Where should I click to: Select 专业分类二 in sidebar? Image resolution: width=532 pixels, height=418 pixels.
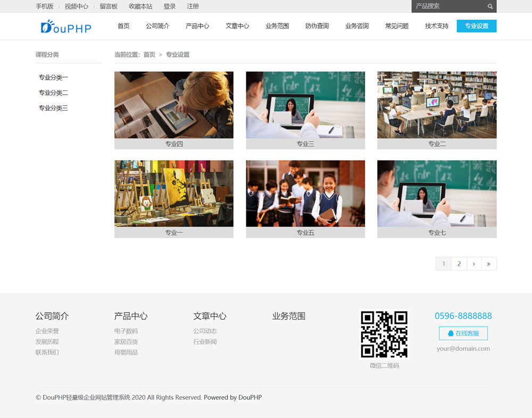click(53, 93)
